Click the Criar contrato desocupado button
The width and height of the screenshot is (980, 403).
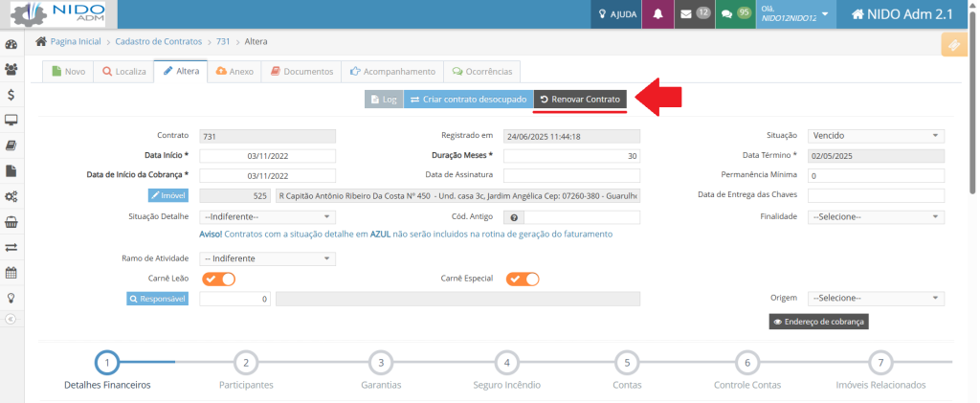pyautogui.click(x=467, y=100)
